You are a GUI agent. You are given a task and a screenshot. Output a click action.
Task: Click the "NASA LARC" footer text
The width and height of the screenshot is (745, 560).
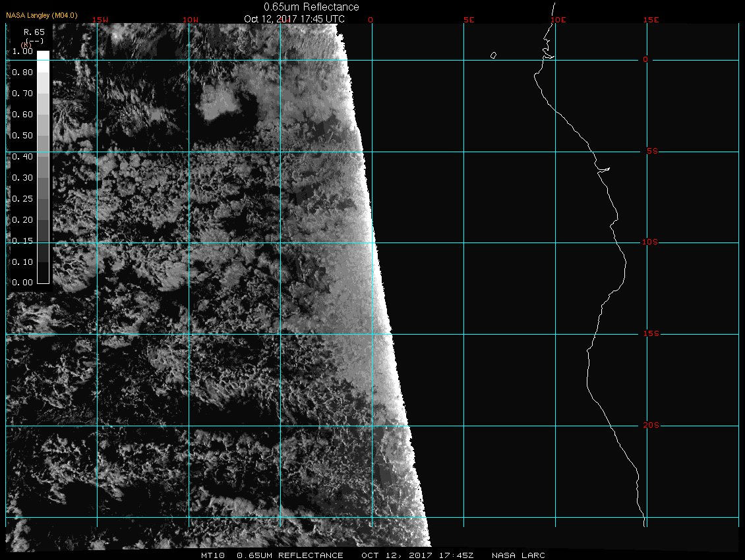pyautogui.click(x=518, y=555)
